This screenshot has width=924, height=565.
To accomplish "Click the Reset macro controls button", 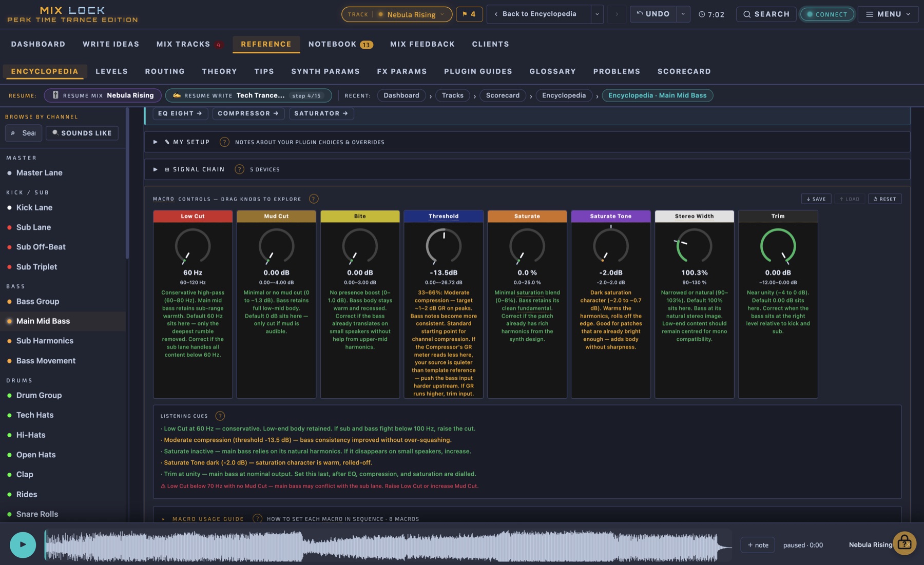I will point(884,199).
